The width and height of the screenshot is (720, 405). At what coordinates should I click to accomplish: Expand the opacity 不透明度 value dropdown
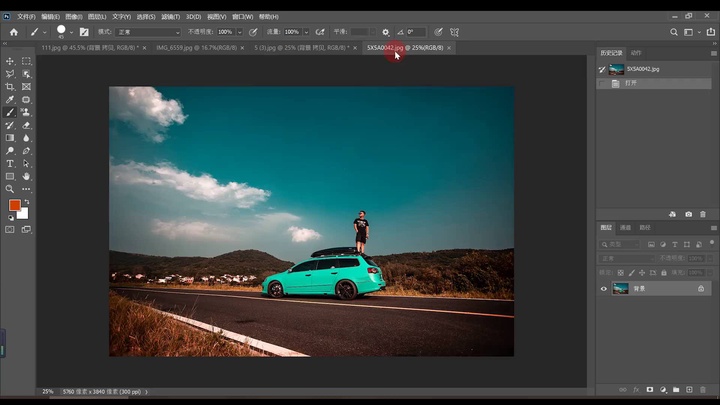point(239,32)
